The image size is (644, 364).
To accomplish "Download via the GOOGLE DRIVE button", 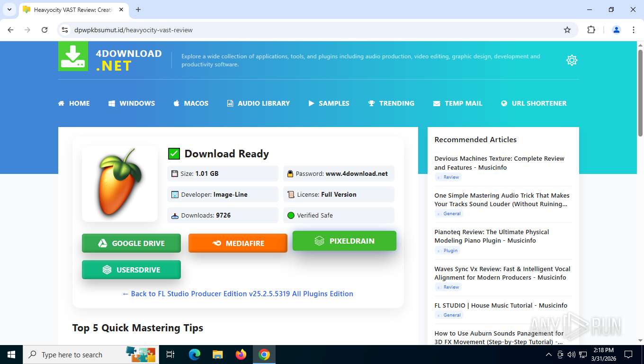I will 131,243.
